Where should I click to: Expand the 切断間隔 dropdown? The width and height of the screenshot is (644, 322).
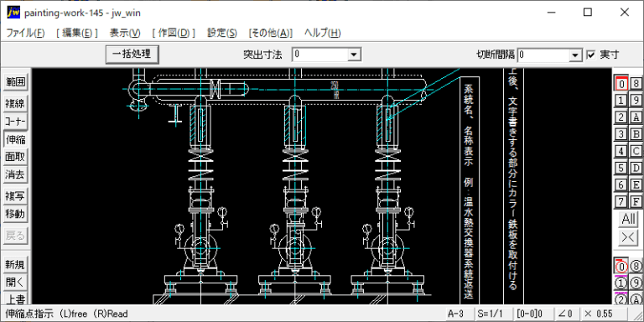click(x=575, y=55)
